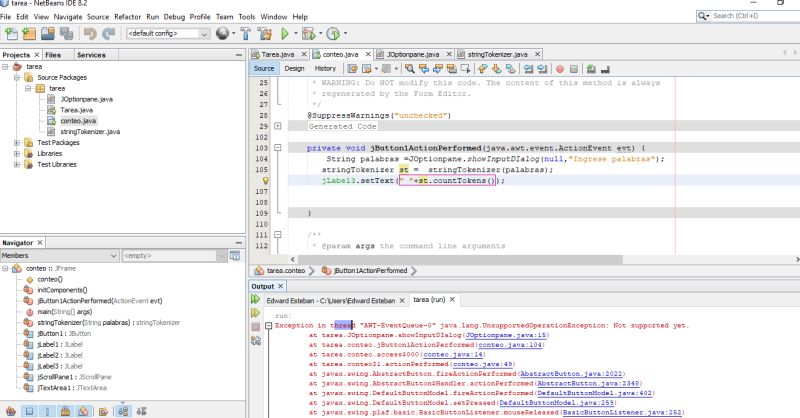Click the Clean and Build Project icon
800x418 pixels.
264,34
